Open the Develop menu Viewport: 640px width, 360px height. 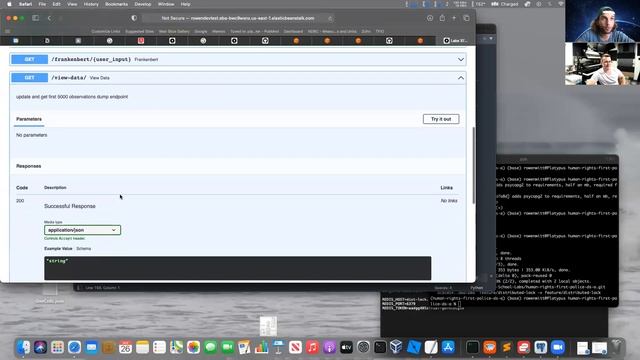pyautogui.click(x=142, y=4)
